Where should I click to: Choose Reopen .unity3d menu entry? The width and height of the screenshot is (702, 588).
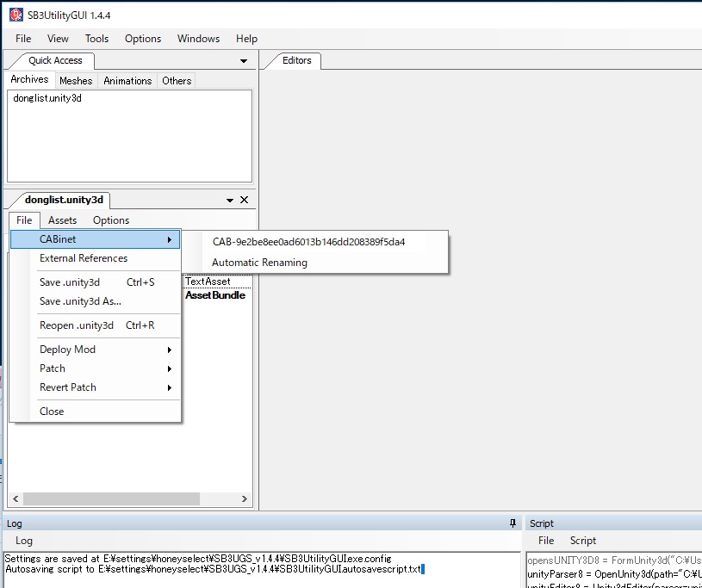77,325
